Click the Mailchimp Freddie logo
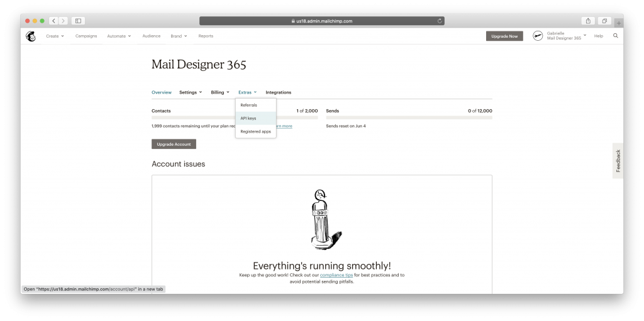644x321 pixels. point(31,36)
